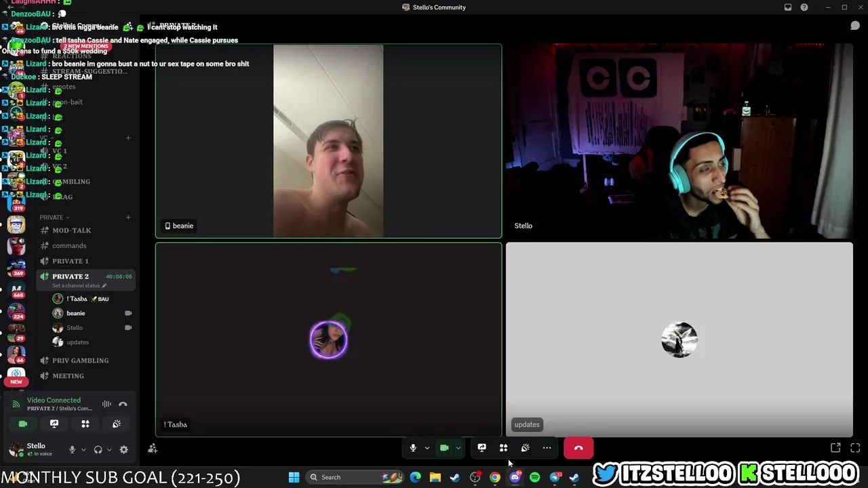
Task: Mute mic in user panel
Action: coord(72,449)
